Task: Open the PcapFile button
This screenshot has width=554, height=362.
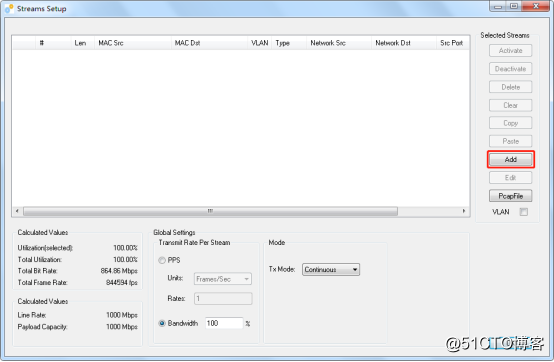Action: [x=511, y=196]
